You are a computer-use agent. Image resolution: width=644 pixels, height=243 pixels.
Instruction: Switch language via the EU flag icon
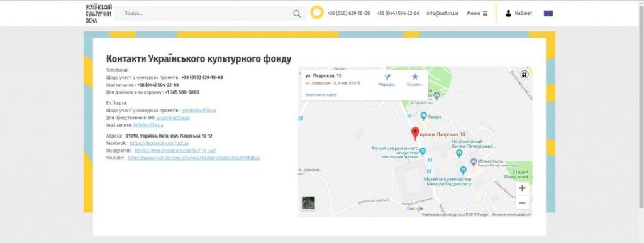point(548,13)
